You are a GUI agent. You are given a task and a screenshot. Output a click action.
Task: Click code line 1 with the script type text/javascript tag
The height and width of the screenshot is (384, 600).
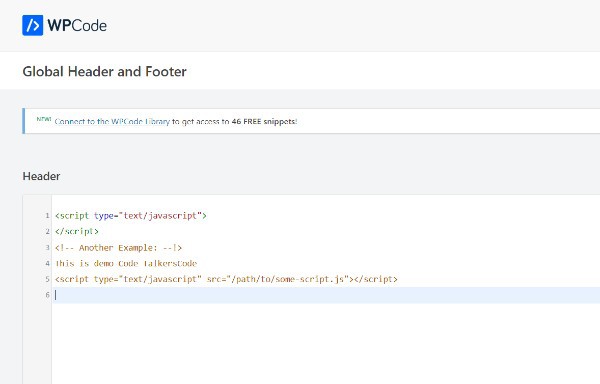point(130,216)
